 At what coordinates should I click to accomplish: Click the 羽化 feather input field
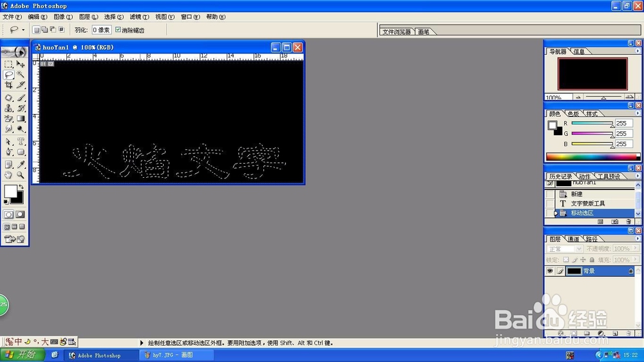[x=101, y=30]
